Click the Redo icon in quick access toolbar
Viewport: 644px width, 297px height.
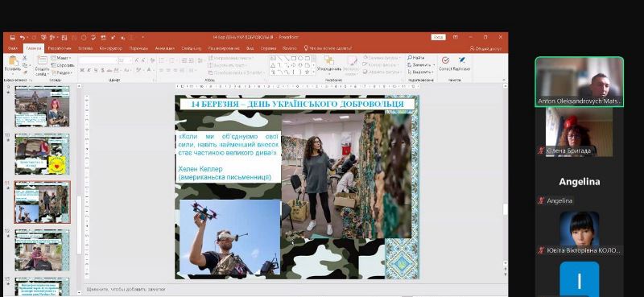34,37
